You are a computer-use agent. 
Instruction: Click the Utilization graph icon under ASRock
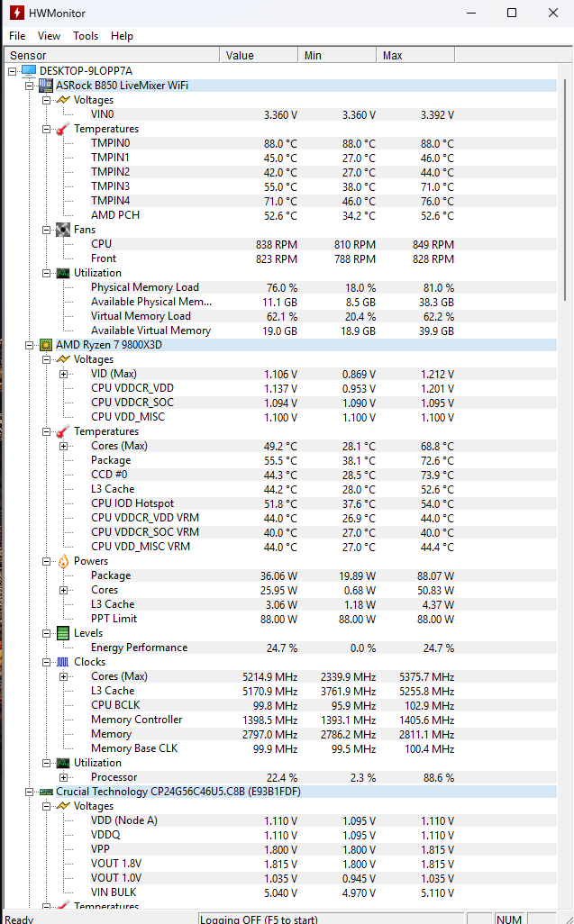click(63, 273)
